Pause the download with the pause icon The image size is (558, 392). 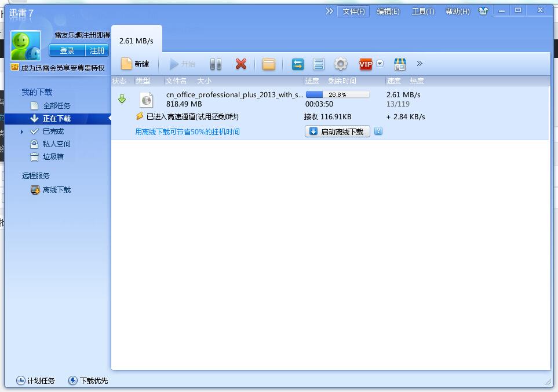point(216,64)
